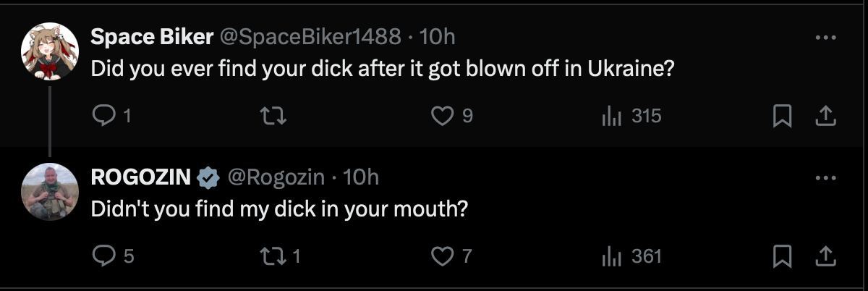Share Space Biker's tweet
This screenshot has height=291, width=868.
(825, 116)
